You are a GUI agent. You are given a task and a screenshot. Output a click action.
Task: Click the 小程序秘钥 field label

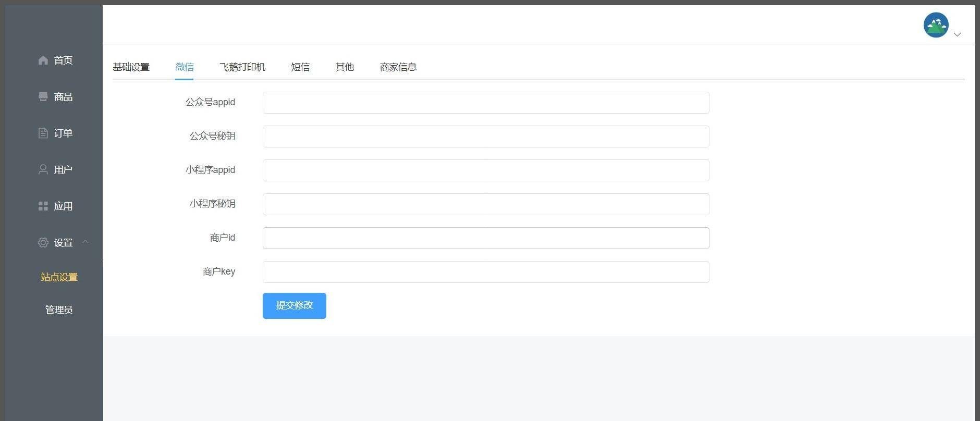pos(212,204)
